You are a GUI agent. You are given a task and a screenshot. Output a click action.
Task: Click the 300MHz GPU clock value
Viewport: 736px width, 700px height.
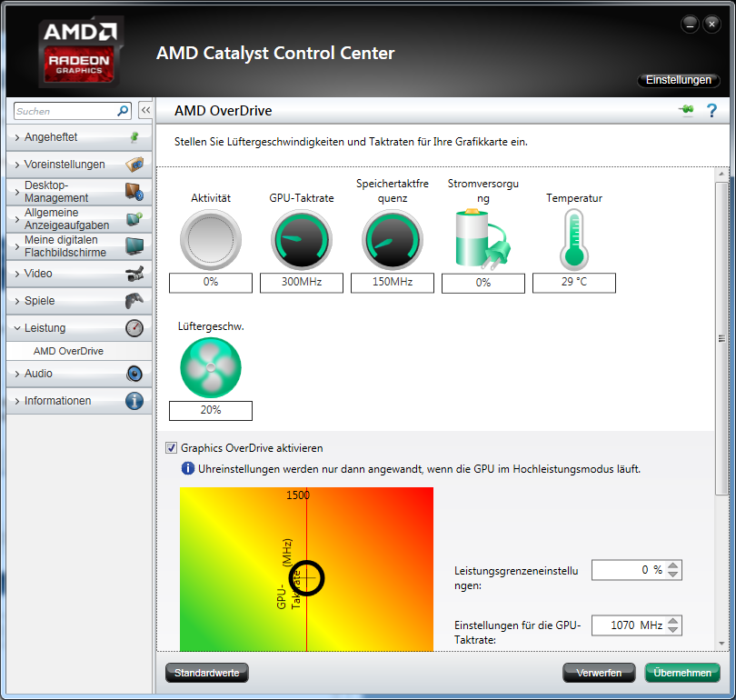coord(302,282)
